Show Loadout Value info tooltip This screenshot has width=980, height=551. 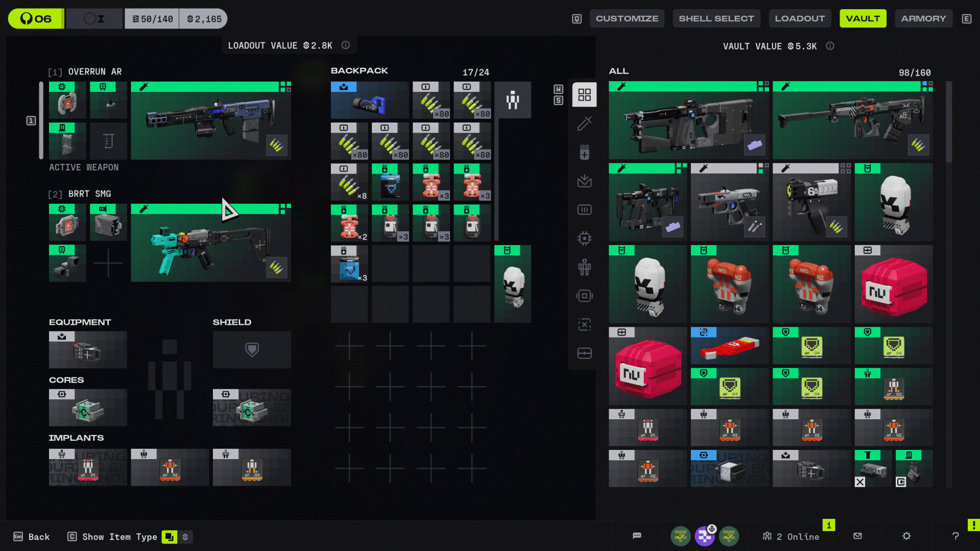pos(346,45)
